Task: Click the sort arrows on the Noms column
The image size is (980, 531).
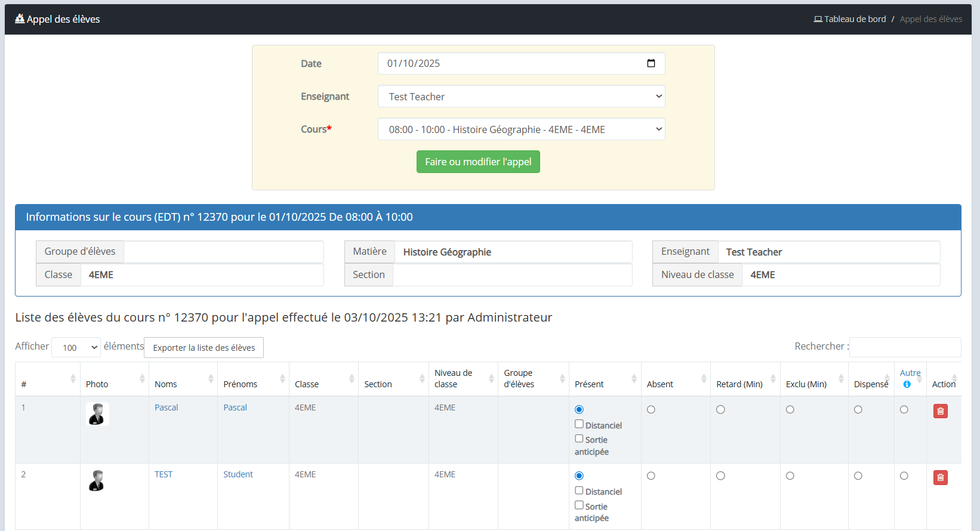Action: [211, 379]
